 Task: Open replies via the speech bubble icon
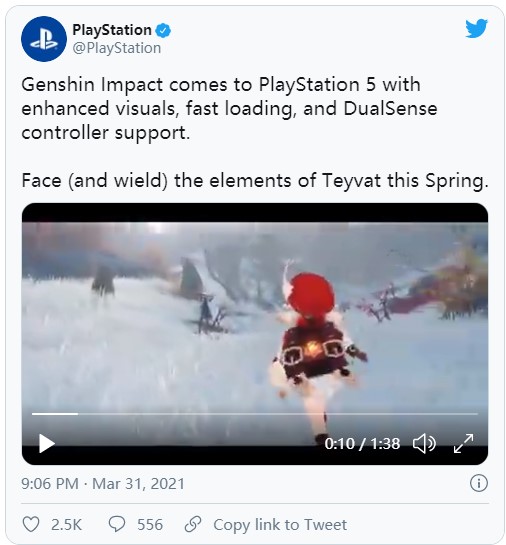coord(117,524)
